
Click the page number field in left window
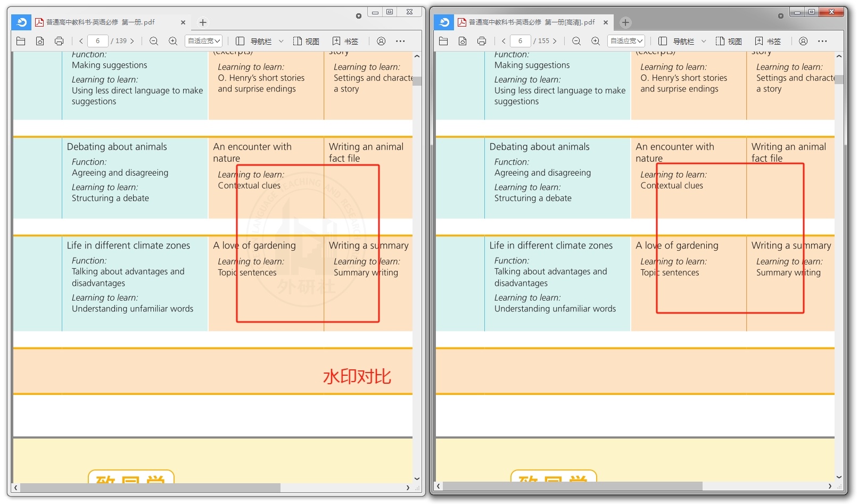(98, 41)
